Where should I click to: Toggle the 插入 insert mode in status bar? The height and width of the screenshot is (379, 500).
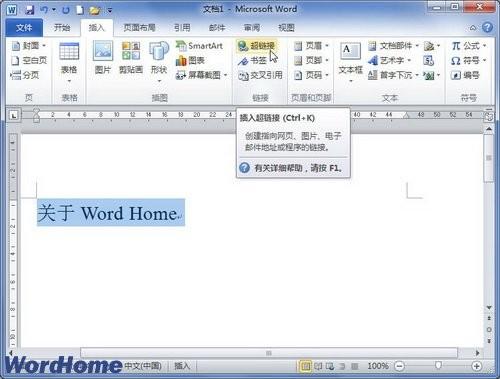click(182, 366)
